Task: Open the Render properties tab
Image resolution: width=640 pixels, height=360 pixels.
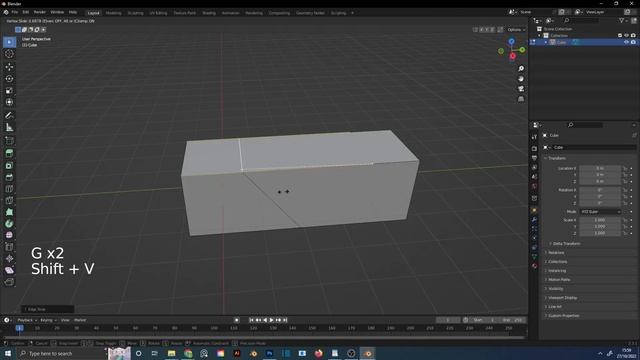Action: pos(534,149)
